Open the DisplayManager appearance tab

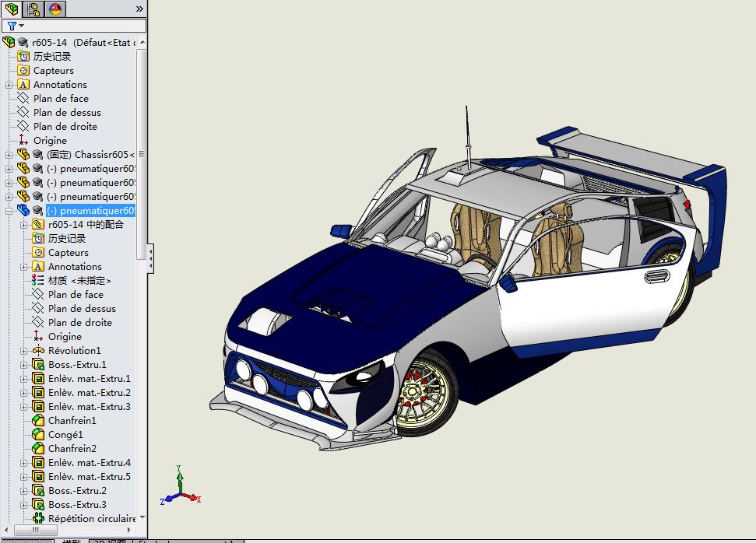point(55,9)
